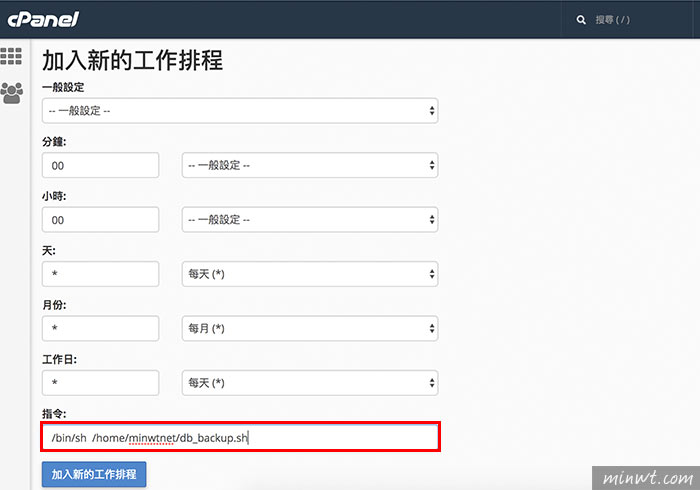Open the 天 每天 (*) dropdown
This screenshot has width=700, height=490.
coord(310,274)
